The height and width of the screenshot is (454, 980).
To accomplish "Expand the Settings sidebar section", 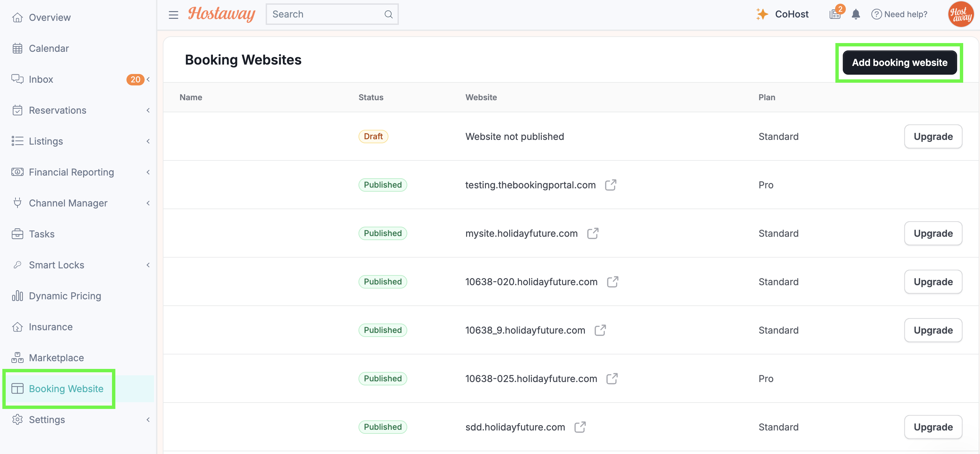I will [148, 420].
